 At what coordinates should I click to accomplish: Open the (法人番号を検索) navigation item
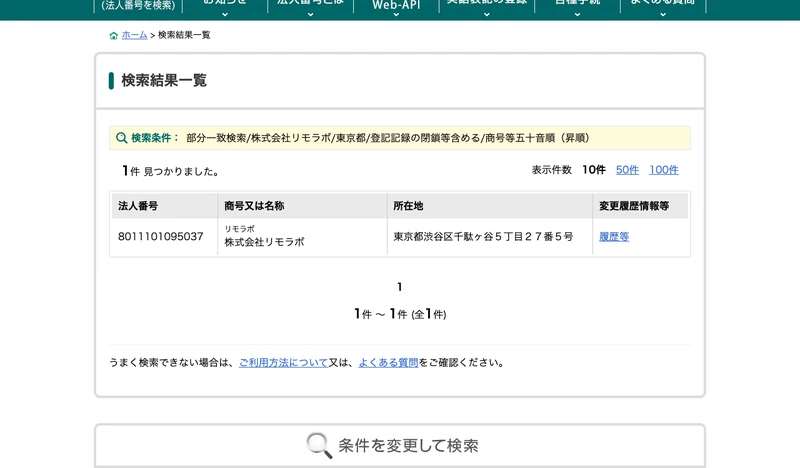click(x=138, y=6)
